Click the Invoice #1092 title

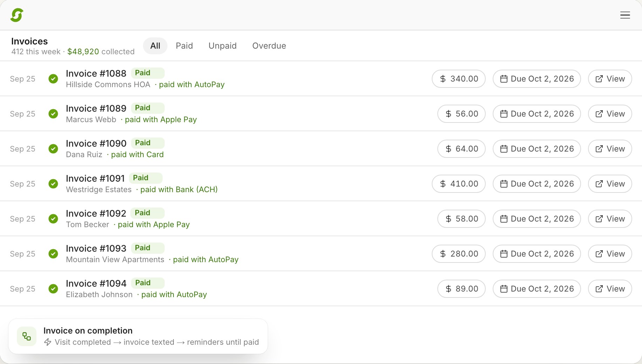tap(96, 213)
